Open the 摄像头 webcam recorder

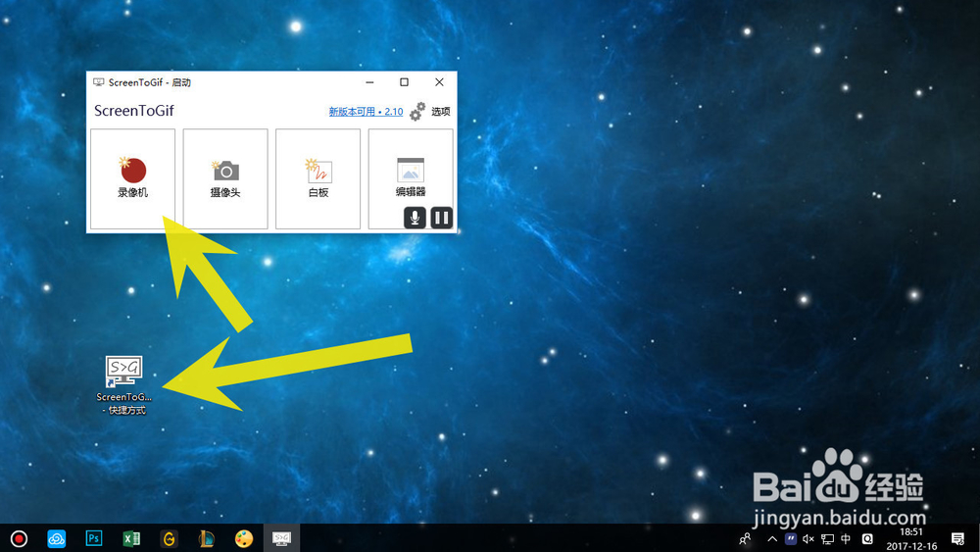coord(225,178)
